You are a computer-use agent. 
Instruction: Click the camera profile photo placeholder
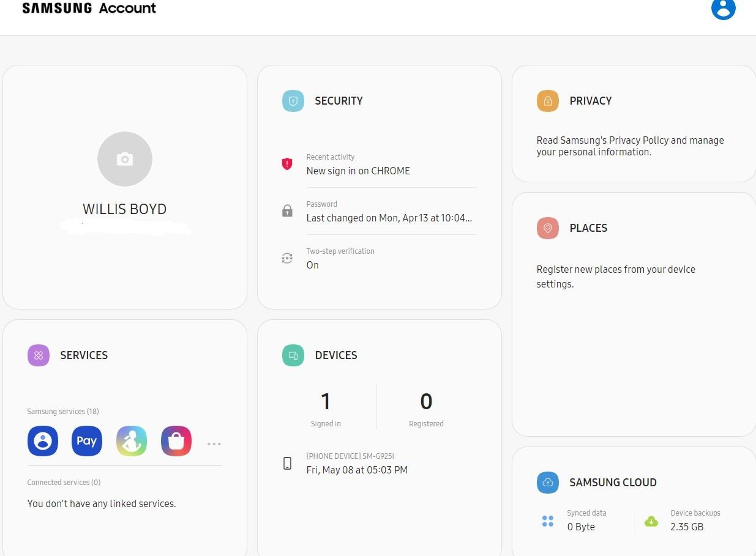point(125,159)
